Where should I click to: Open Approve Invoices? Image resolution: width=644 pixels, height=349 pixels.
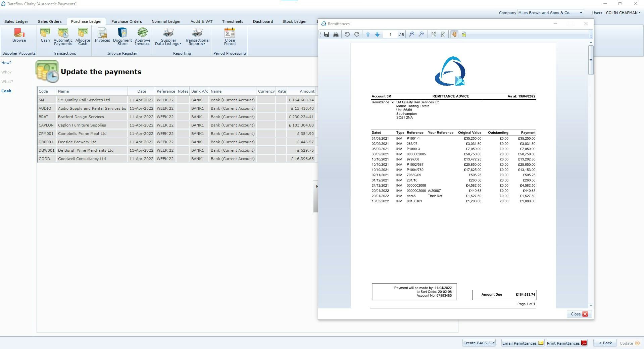[x=143, y=37]
